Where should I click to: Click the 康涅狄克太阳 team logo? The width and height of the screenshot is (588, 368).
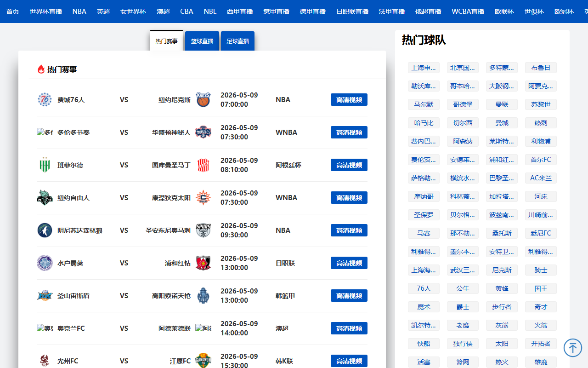pos(203,198)
